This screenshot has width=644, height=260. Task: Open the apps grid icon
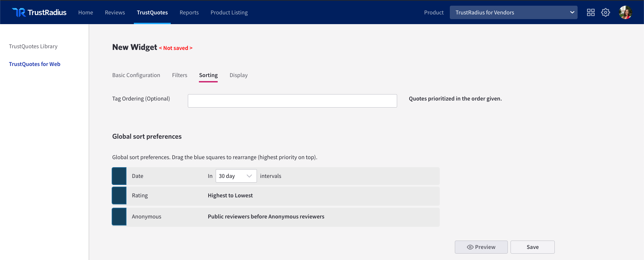click(x=591, y=12)
